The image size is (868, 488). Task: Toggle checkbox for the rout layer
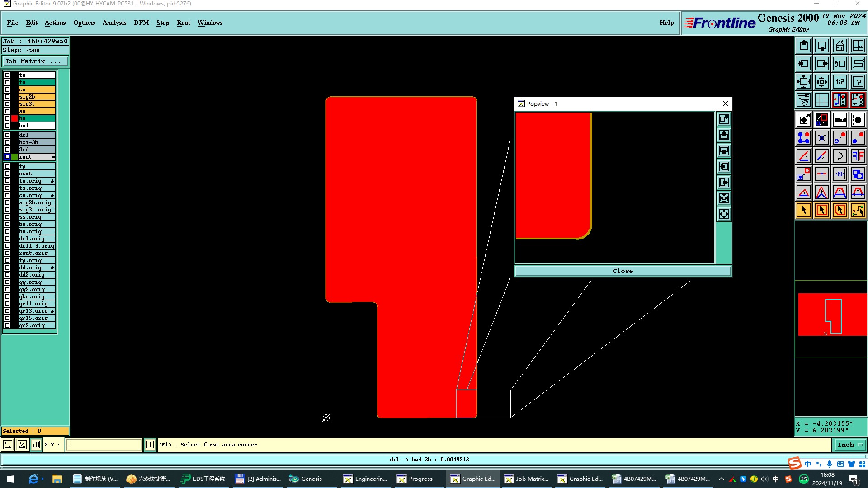coord(7,157)
